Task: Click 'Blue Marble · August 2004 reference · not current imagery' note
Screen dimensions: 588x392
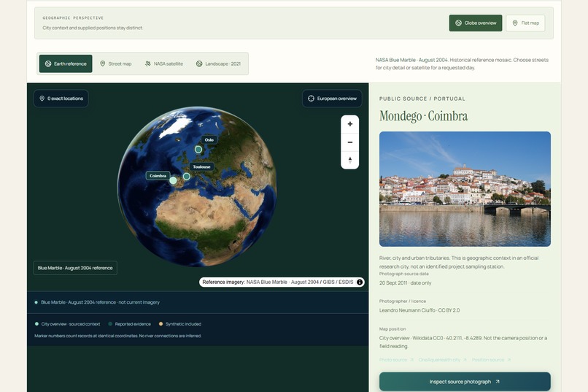Action: point(100,302)
